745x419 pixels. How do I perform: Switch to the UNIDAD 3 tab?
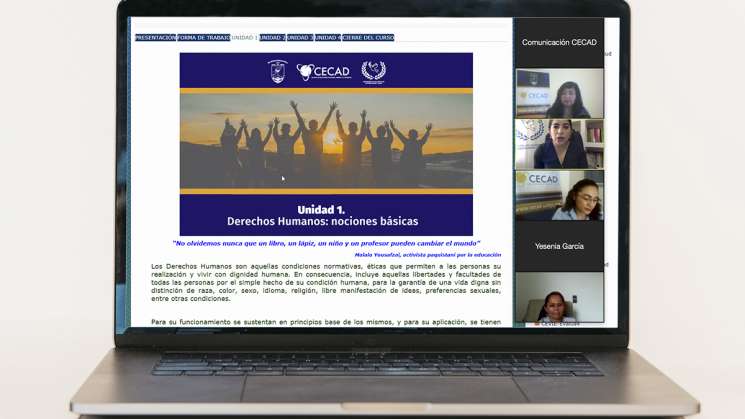[300, 38]
